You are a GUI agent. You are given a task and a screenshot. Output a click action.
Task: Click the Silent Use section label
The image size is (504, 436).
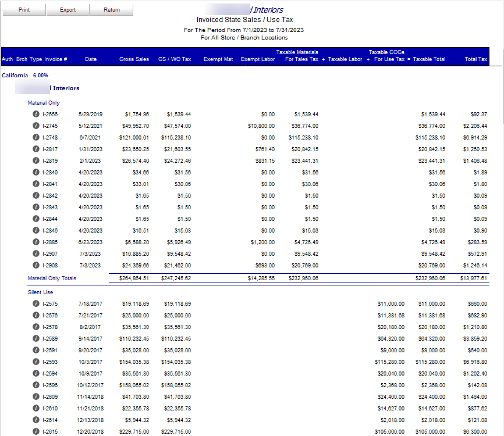pyautogui.click(x=41, y=292)
